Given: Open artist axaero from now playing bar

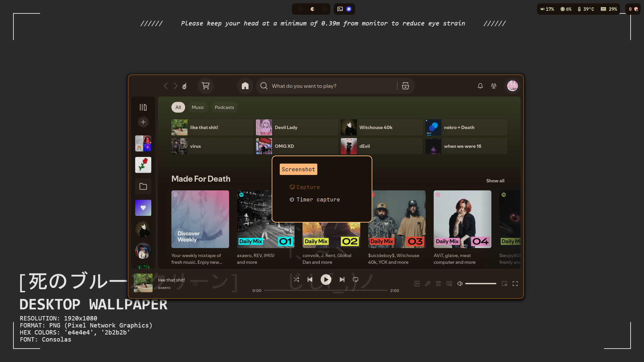Looking at the screenshot, I should click(164, 288).
